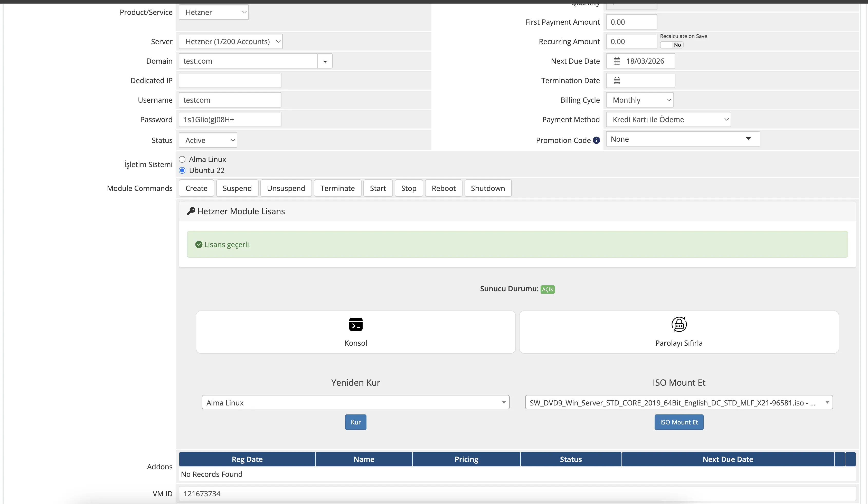Open the Konsol terminal icon
The width and height of the screenshot is (868, 504).
(x=355, y=324)
